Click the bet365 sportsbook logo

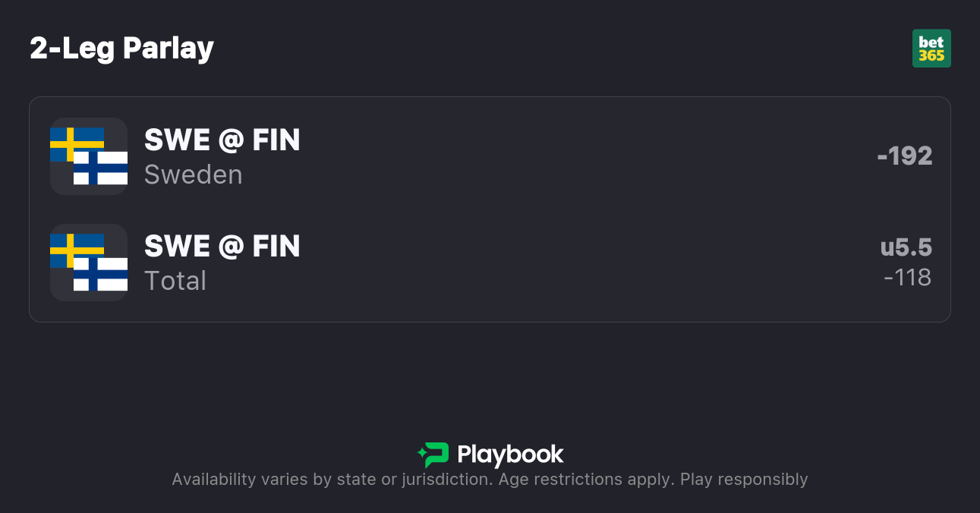(931, 49)
